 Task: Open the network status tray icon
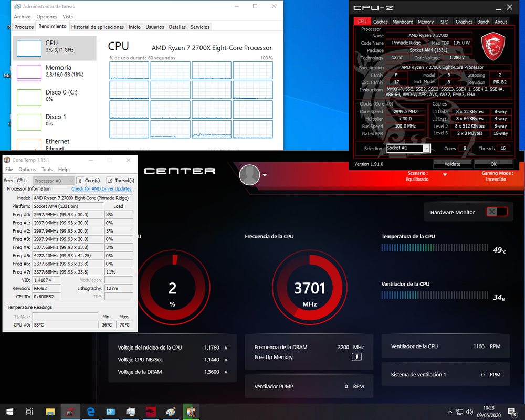pyautogui.click(x=460, y=412)
